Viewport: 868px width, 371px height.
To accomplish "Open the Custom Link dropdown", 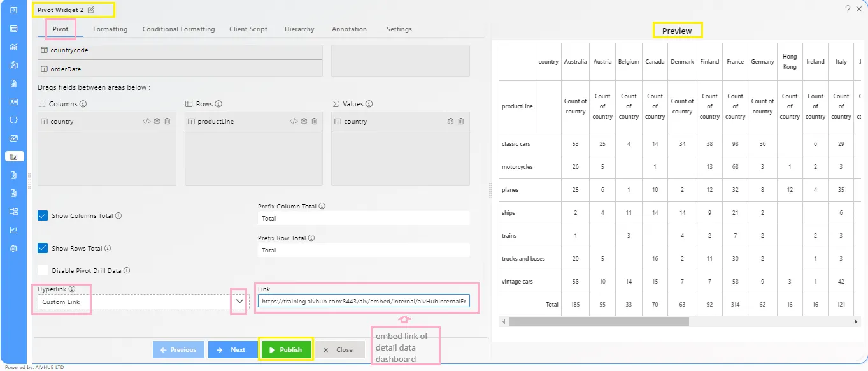I will (239, 302).
